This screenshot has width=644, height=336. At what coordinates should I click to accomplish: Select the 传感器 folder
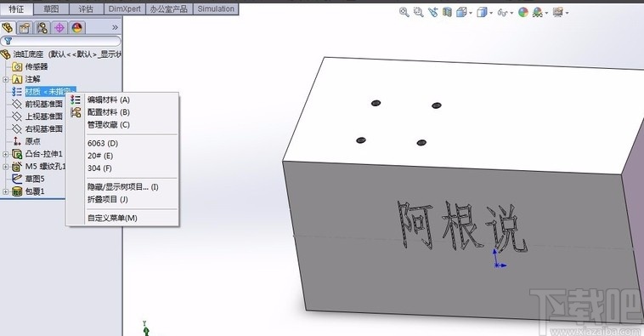coord(30,66)
